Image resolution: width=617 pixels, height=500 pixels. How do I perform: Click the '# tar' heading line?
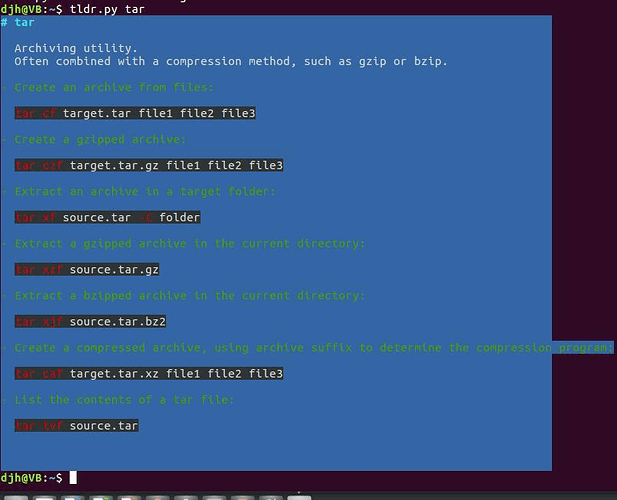coord(18,22)
